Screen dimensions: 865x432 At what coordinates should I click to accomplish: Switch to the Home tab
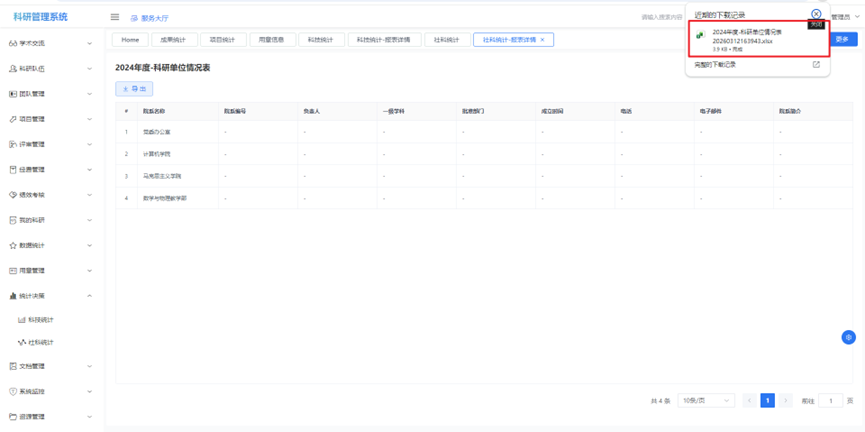(x=130, y=40)
